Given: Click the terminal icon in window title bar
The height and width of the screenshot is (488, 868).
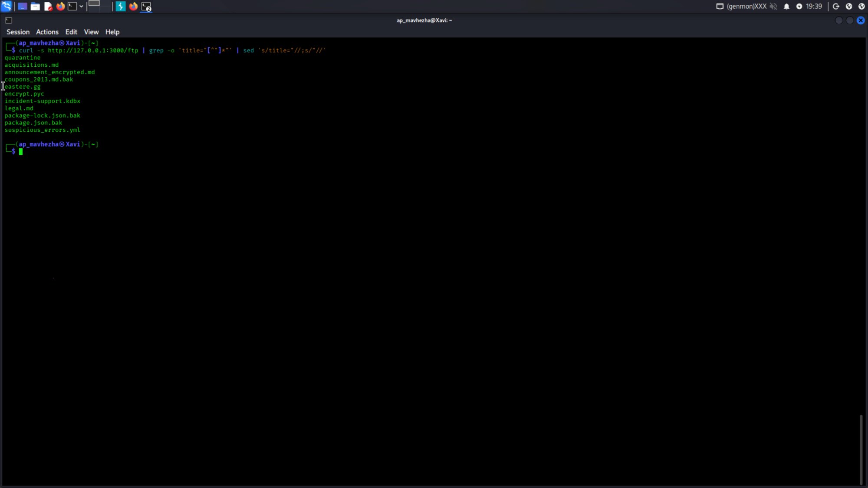Looking at the screenshot, I should [x=8, y=20].
